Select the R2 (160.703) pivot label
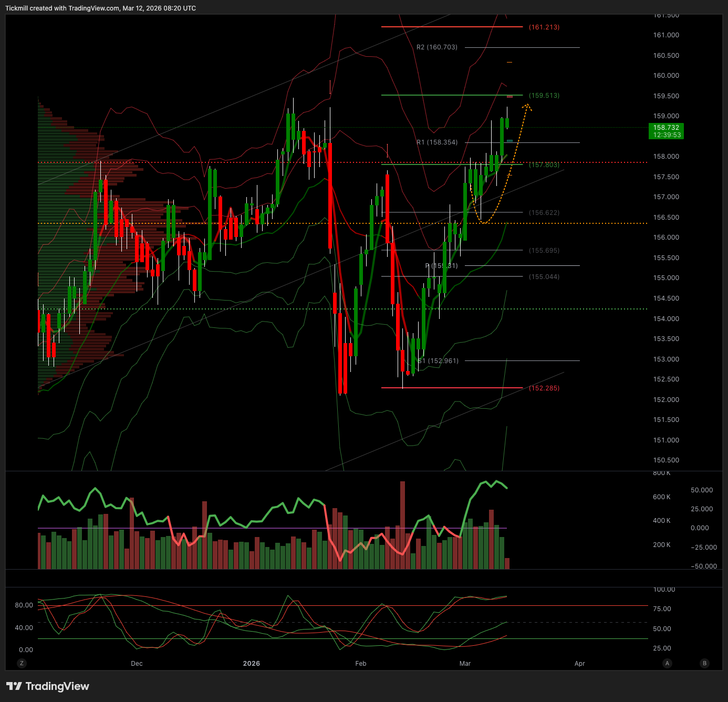Image resolution: width=728 pixels, height=702 pixels. tap(436, 47)
